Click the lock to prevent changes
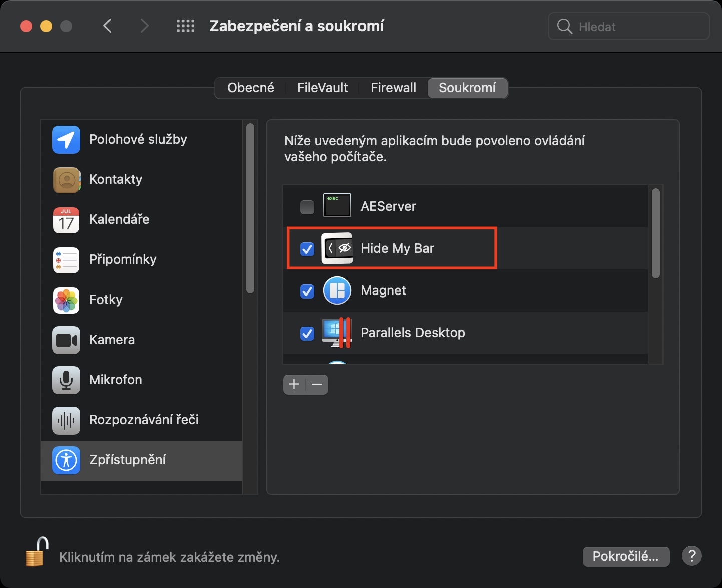 click(x=36, y=552)
